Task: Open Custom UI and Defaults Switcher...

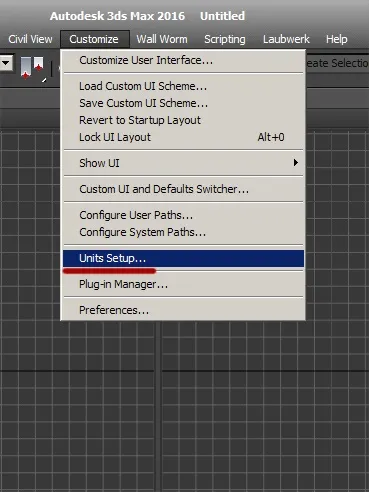Action: [x=183, y=189]
